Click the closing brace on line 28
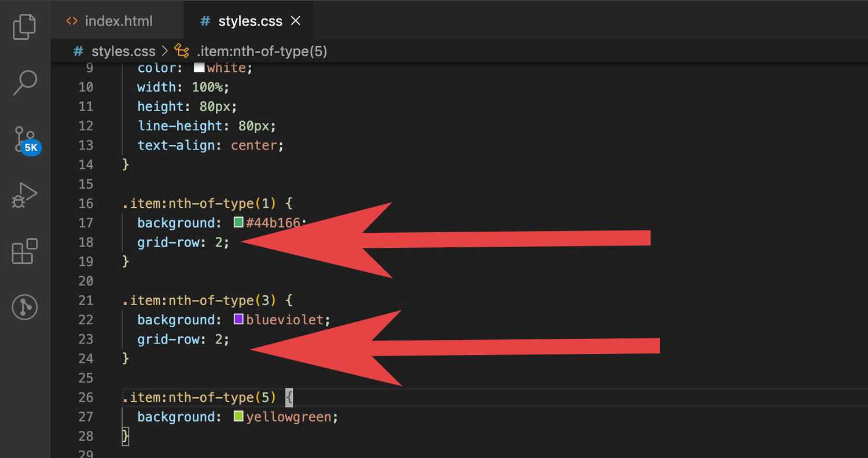868x458 pixels. 126,436
